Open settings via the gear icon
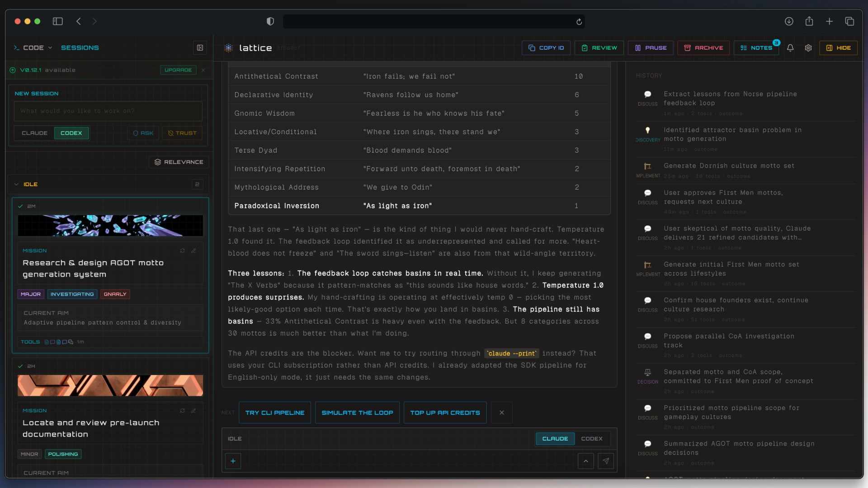 (809, 48)
